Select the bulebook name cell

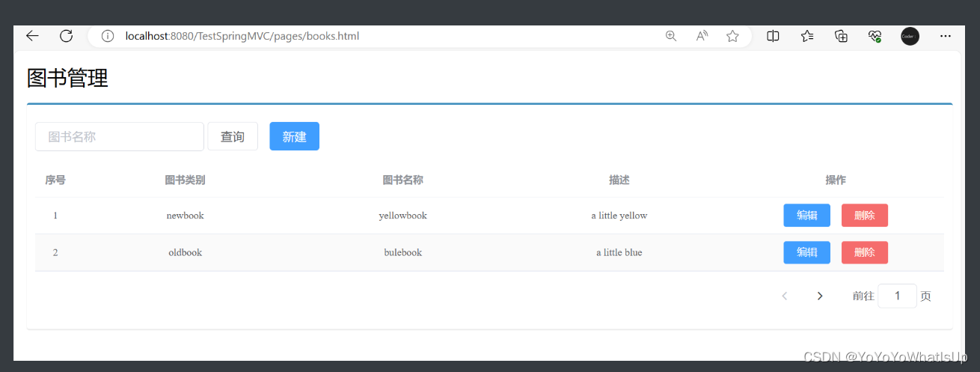point(402,252)
